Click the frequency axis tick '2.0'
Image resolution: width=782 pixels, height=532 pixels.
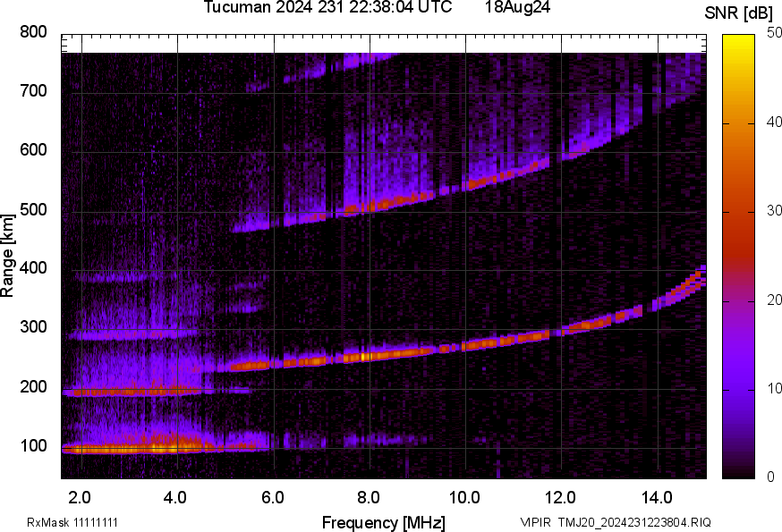point(80,498)
